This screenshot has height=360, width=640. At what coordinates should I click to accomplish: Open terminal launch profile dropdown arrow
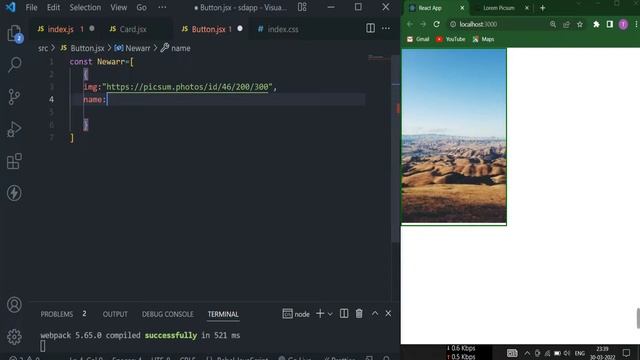tap(330, 314)
